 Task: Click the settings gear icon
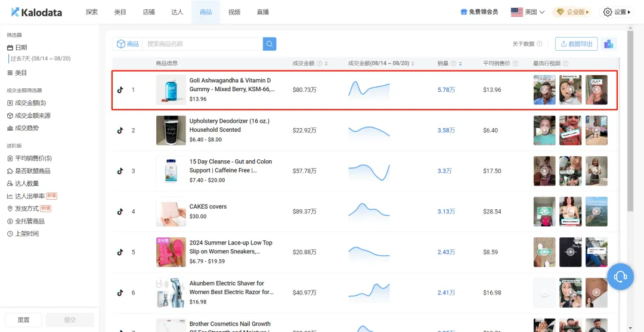[x=608, y=12]
